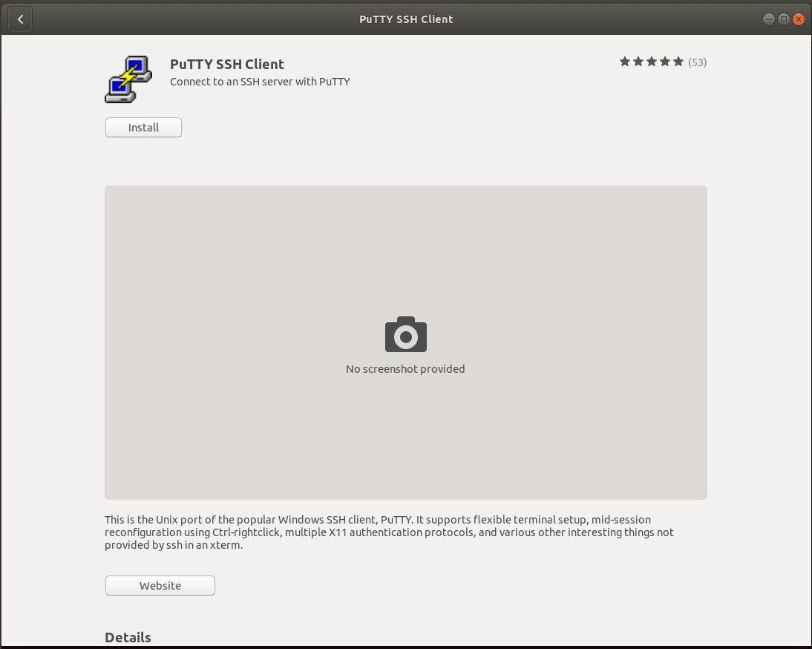The image size is (812, 649).
Task: Click the five-star rating display
Action: tap(652, 62)
